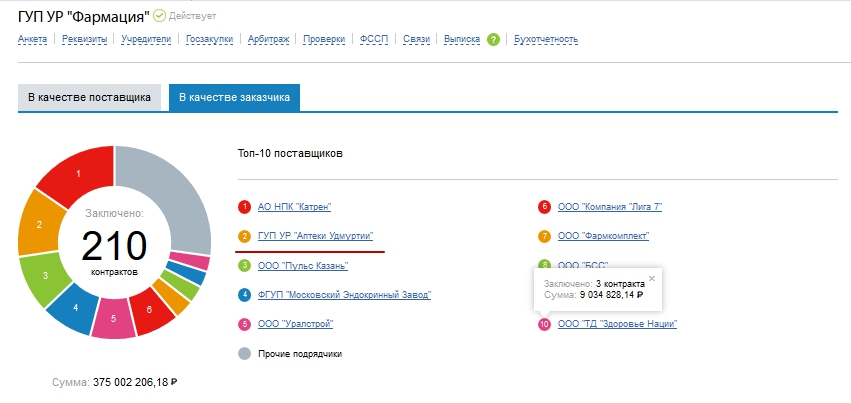The image size is (851, 403).
Task: Click the total sum 375 002 206,18
Action: pos(135,382)
